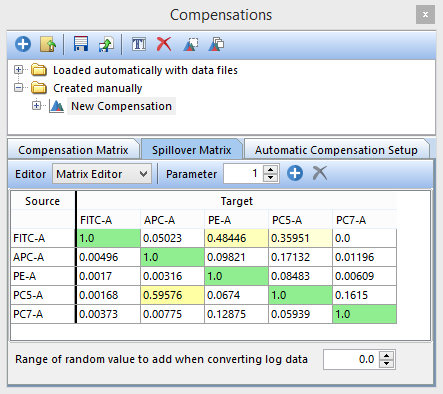Click the red X Delete Compensation icon
Image resolution: width=443 pixels, height=394 pixels.
[x=164, y=44]
